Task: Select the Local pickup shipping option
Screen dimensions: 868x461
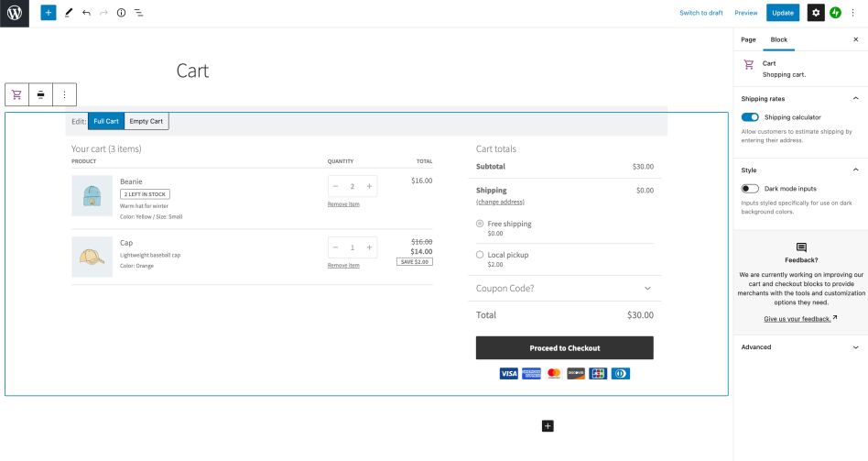Action: pos(481,255)
